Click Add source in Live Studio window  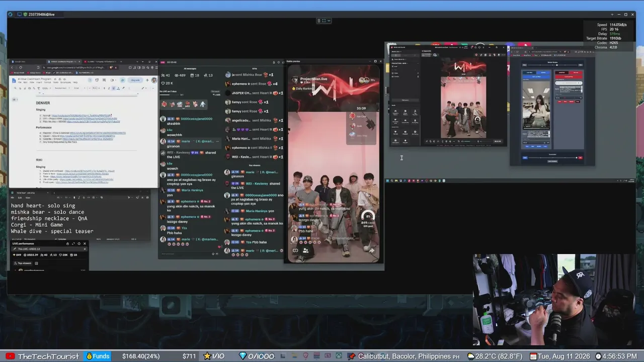(x=405, y=100)
